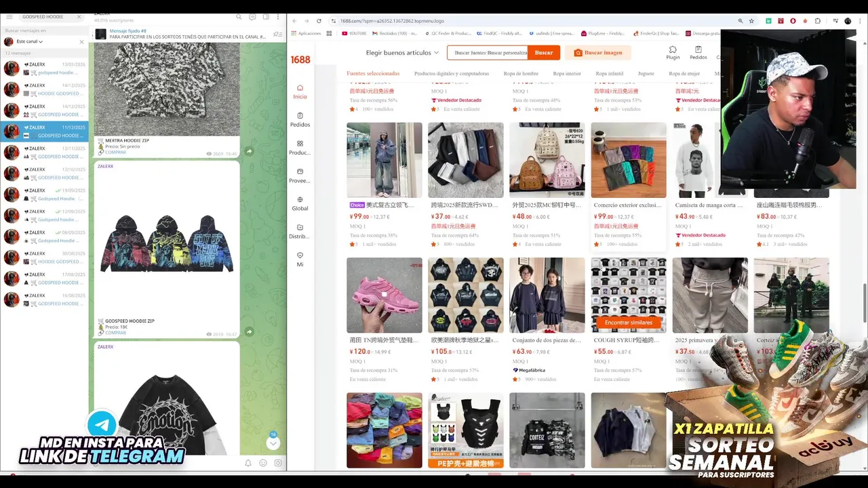
Task: Open Aplicaciones apps shortcut
Action: tap(306, 33)
